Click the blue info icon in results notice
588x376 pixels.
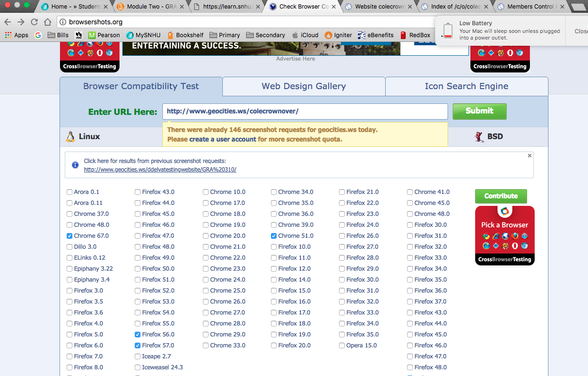(75, 165)
